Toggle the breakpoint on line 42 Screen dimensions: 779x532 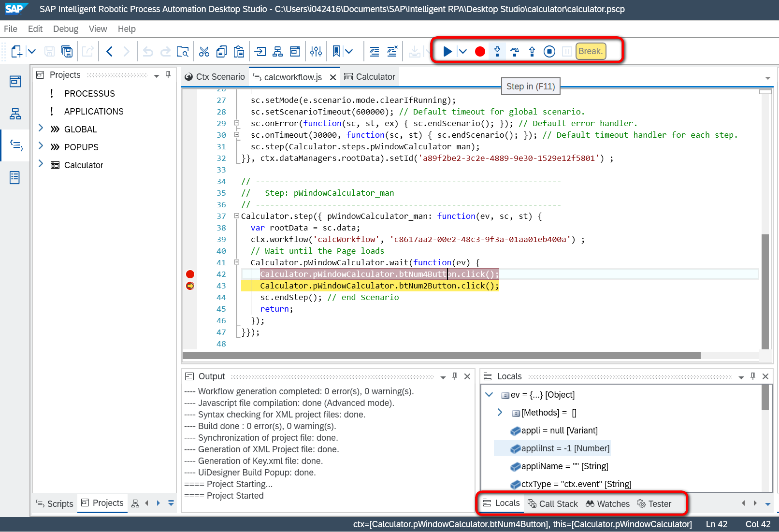coord(190,274)
